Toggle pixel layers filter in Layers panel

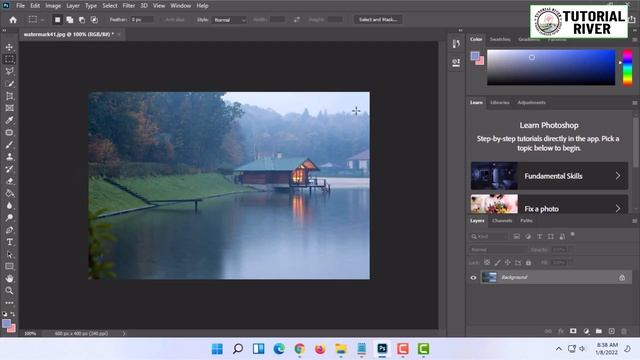pos(517,236)
